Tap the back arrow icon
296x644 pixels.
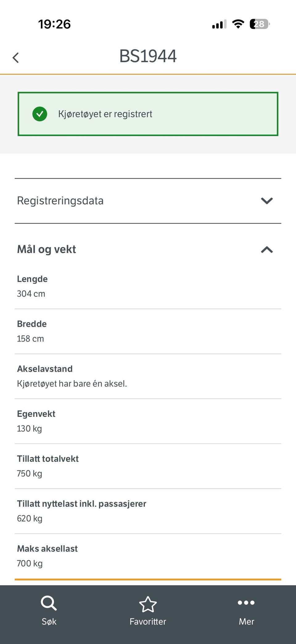pos(16,58)
